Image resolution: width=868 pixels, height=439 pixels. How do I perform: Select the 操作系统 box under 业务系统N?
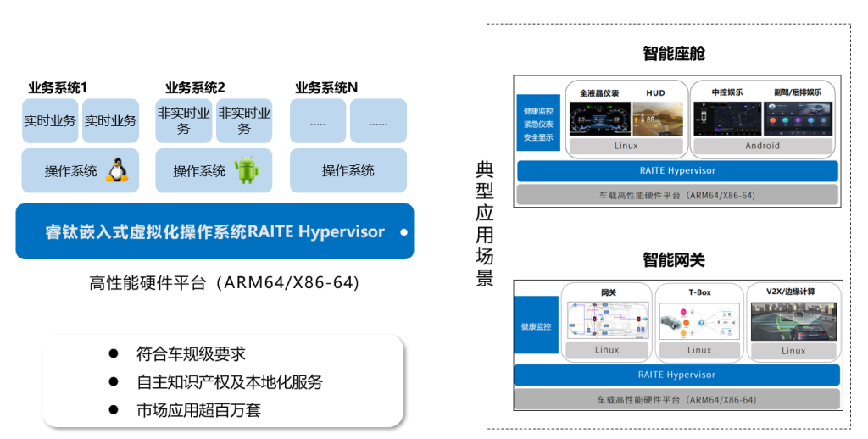(348, 170)
